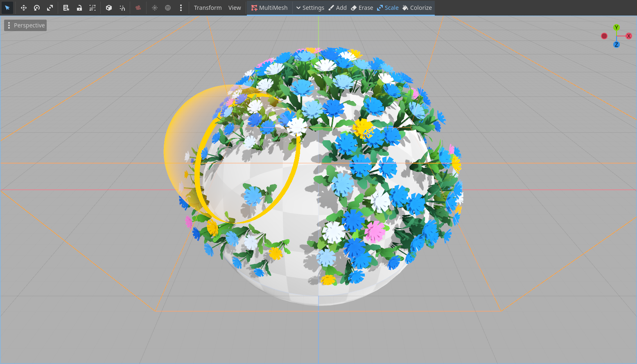Image resolution: width=637 pixels, height=364 pixels.
Task: Select the Scale brush tool
Action: (388, 8)
